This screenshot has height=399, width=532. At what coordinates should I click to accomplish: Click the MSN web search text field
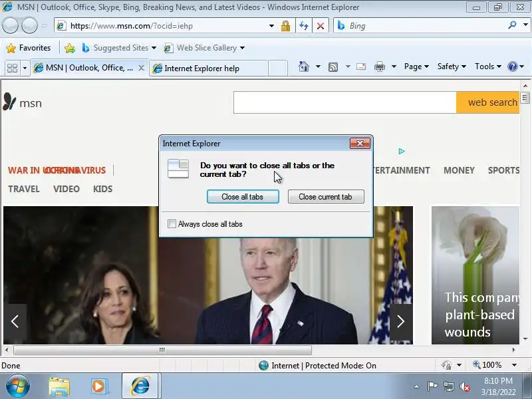click(x=344, y=102)
